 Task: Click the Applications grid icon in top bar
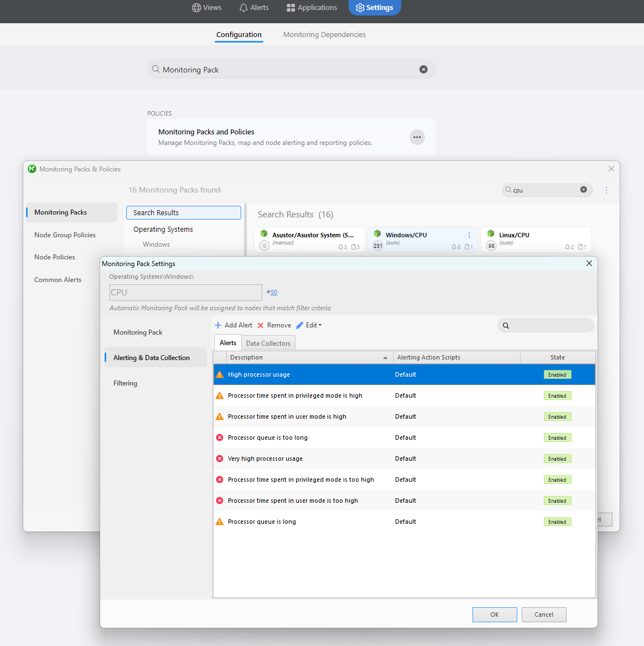(x=290, y=7)
